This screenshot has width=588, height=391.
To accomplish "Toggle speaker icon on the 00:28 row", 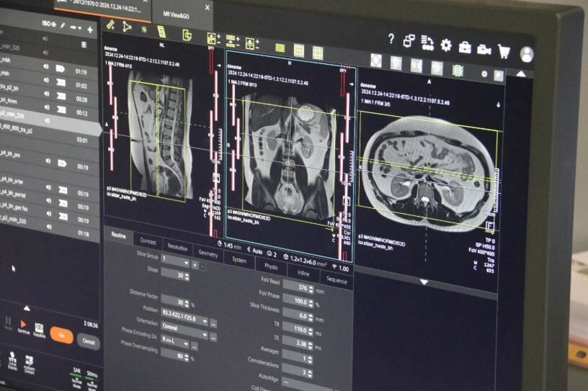I will pos(47,94).
